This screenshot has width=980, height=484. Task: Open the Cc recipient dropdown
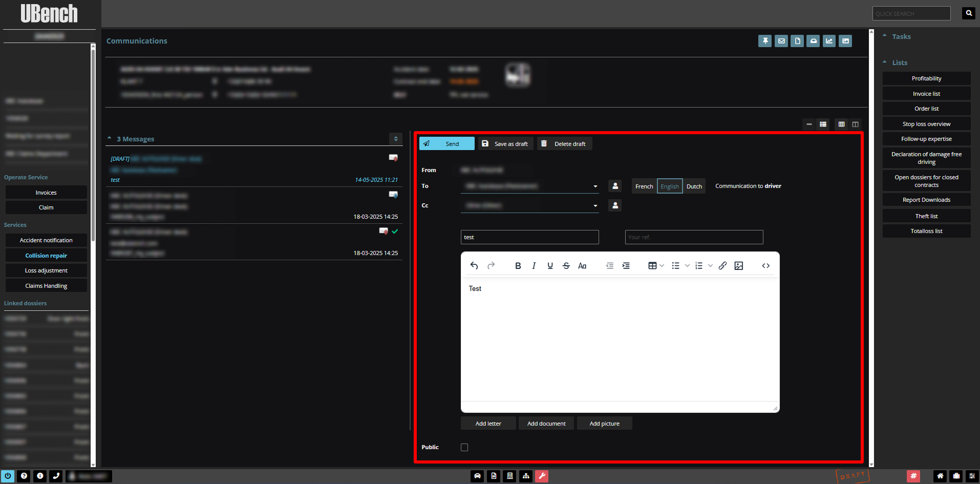click(595, 206)
